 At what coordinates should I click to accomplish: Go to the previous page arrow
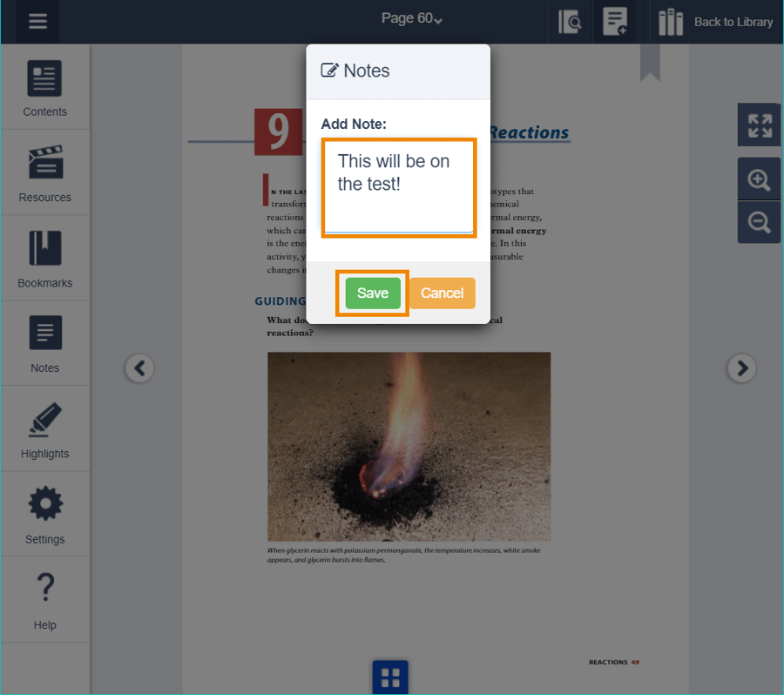139,368
